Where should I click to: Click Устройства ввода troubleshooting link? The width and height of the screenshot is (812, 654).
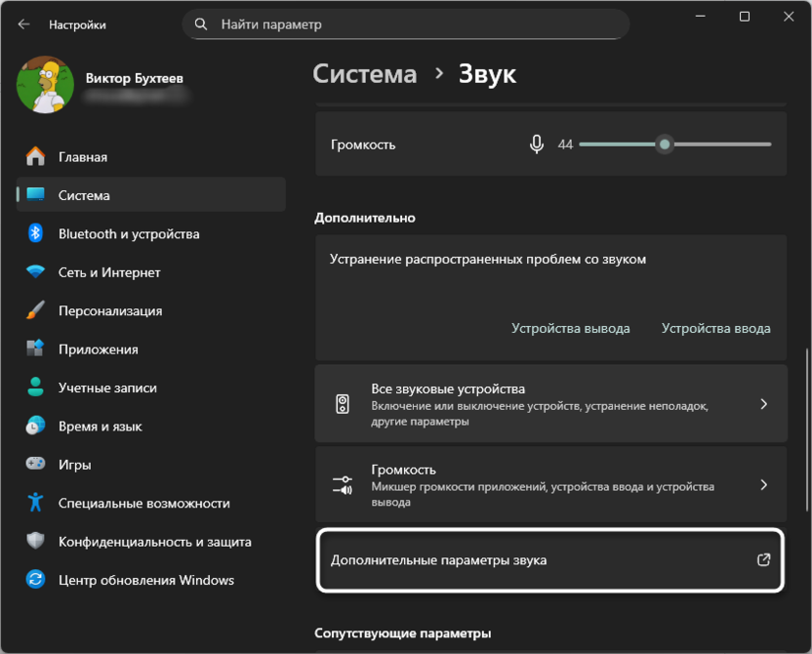716,328
